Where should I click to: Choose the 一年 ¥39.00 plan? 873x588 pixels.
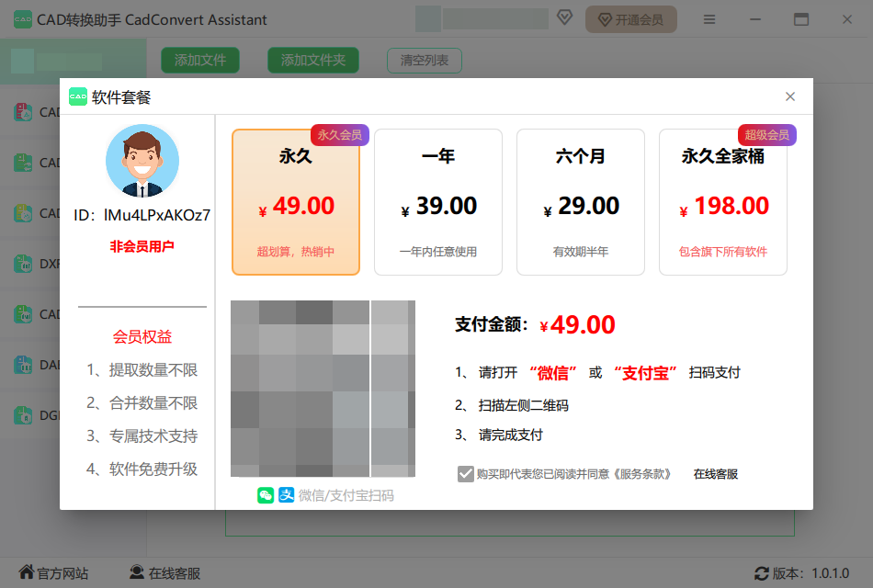[438, 202]
